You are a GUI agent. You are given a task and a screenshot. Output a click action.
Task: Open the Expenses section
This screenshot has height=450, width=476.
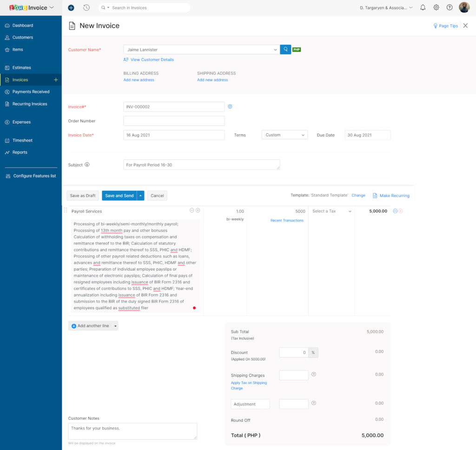point(20,122)
